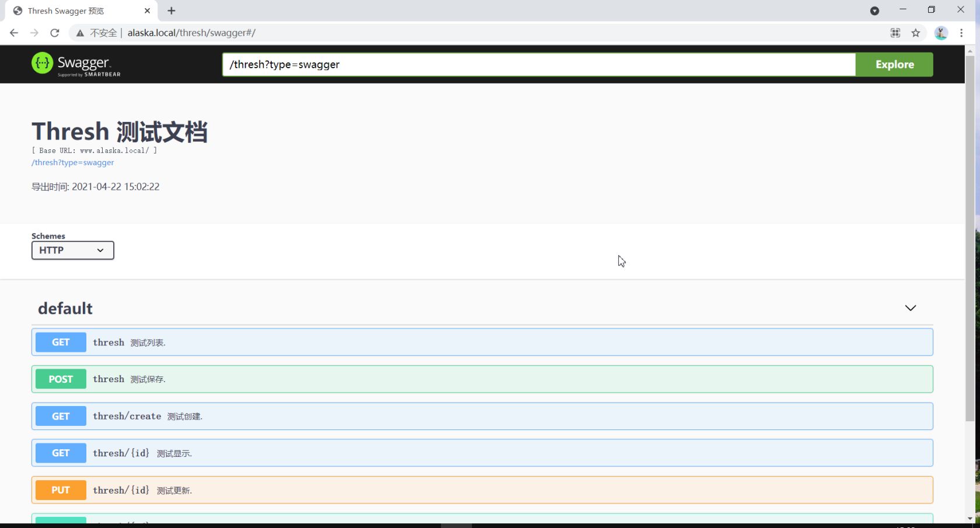Open QR code icon in address bar

tap(895, 33)
